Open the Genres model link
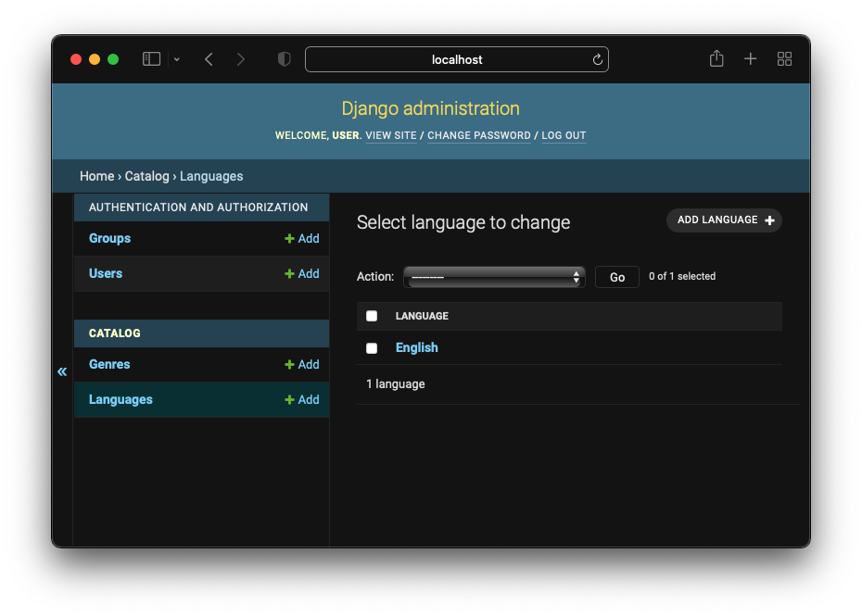 click(109, 364)
